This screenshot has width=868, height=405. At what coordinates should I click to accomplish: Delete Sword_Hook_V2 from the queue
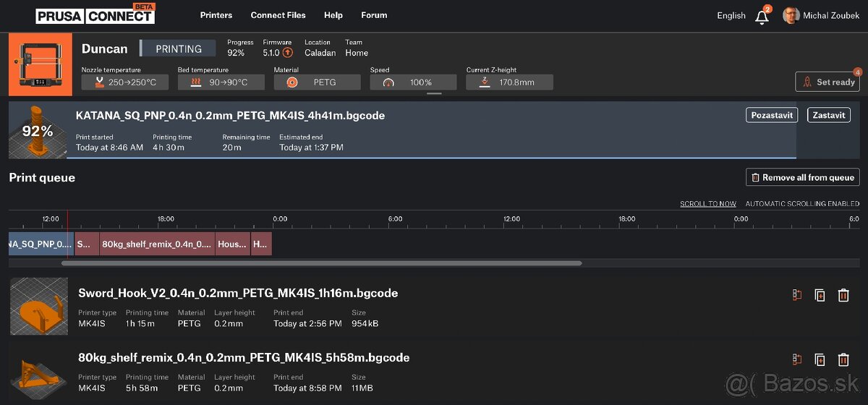click(x=843, y=295)
